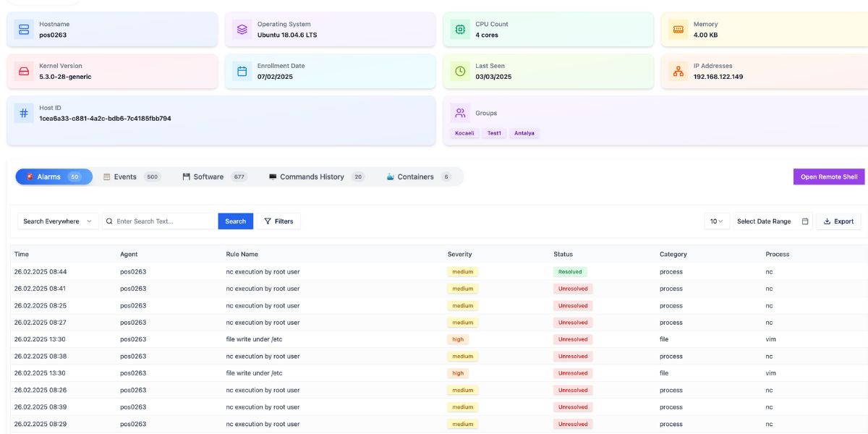Viewport: 868px width, 434px height.
Task: Open the Select Date Range picker
Action: pos(771,221)
